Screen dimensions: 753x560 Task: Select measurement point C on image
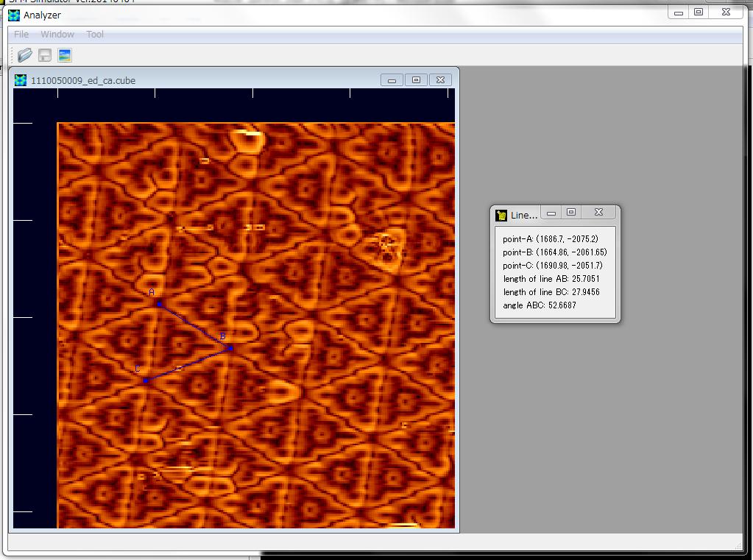[146, 380]
